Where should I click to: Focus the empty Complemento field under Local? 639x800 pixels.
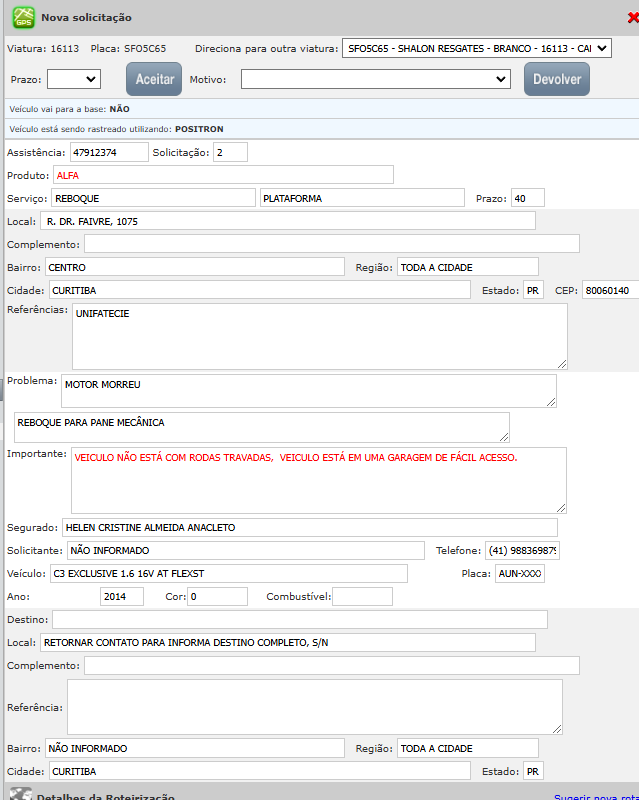(x=331, y=244)
